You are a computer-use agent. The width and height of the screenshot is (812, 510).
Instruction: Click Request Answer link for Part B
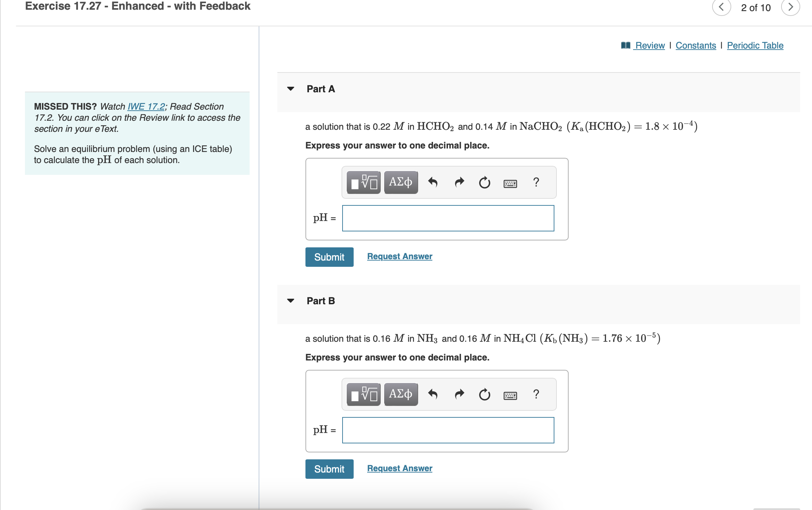pyautogui.click(x=399, y=468)
